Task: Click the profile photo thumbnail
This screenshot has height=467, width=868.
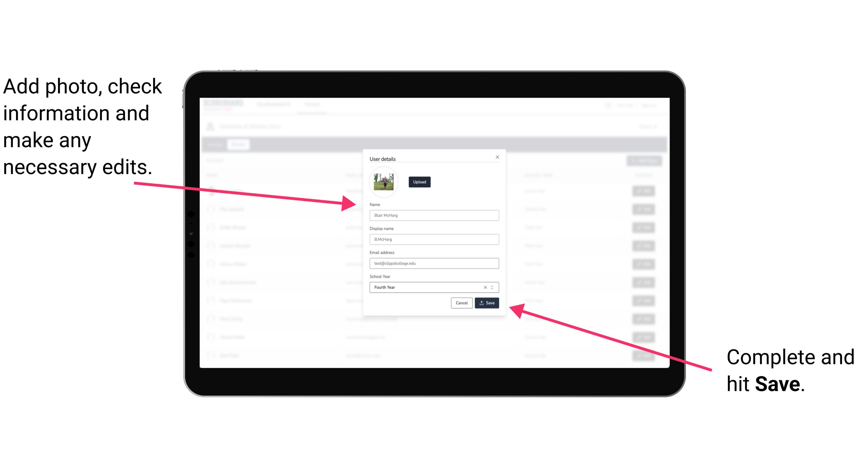Action: tap(383, 182)
